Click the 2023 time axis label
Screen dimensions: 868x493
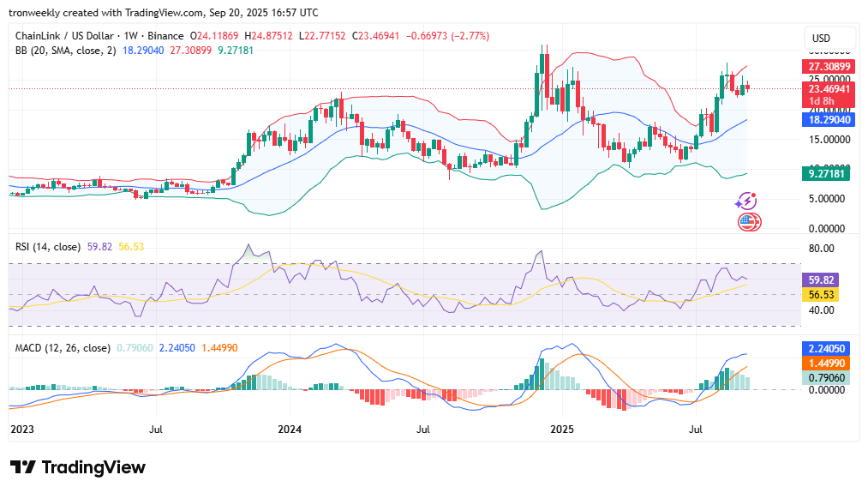coord(22,430)
